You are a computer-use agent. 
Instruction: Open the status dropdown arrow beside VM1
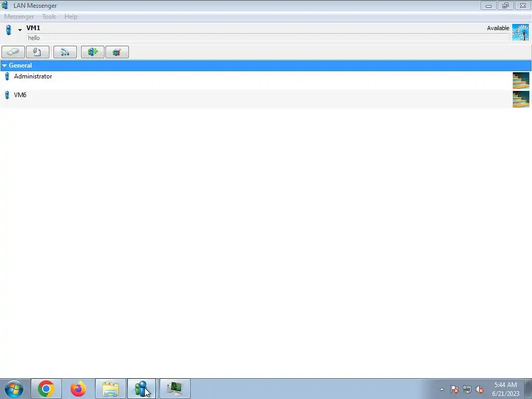(x=20, y=30)
